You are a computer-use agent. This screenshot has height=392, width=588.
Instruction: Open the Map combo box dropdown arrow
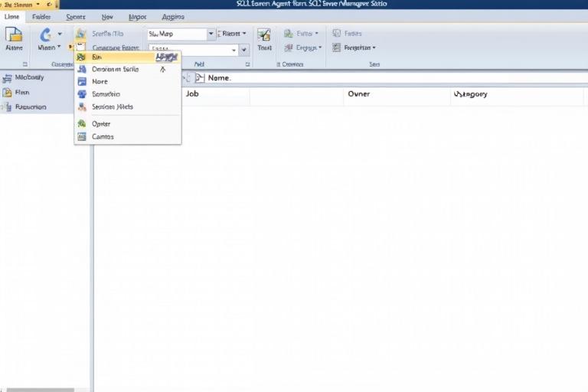pyautogui.click(x=211, y=34)
